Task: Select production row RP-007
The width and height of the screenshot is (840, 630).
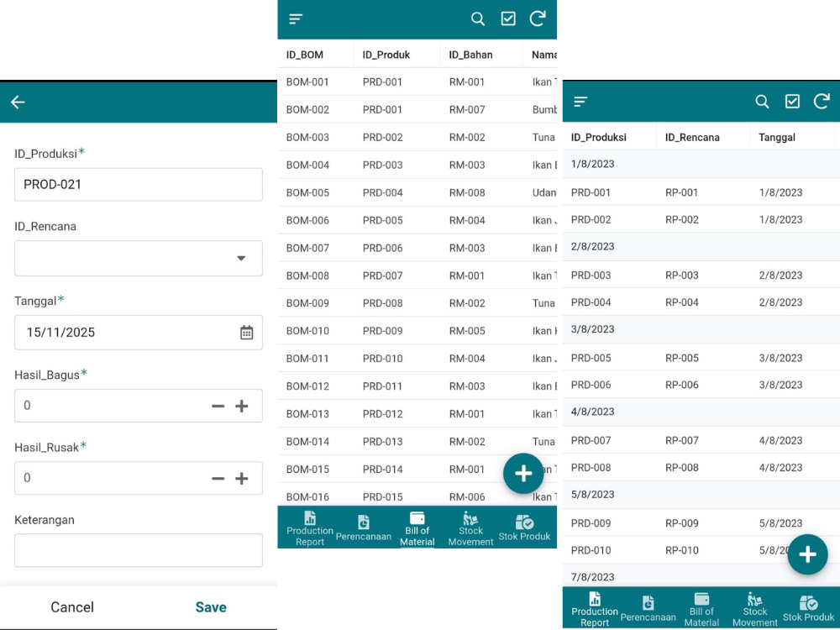Action: (x=701, y=440)
